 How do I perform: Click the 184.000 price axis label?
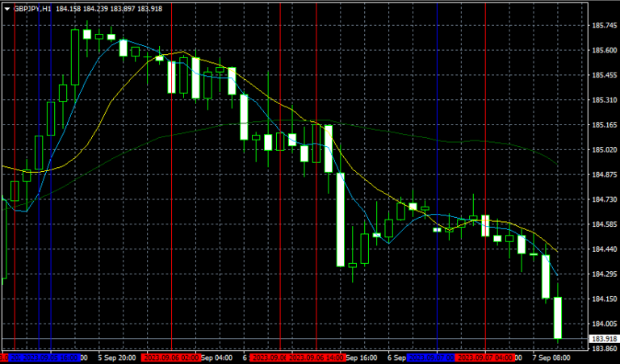(604, 324)
